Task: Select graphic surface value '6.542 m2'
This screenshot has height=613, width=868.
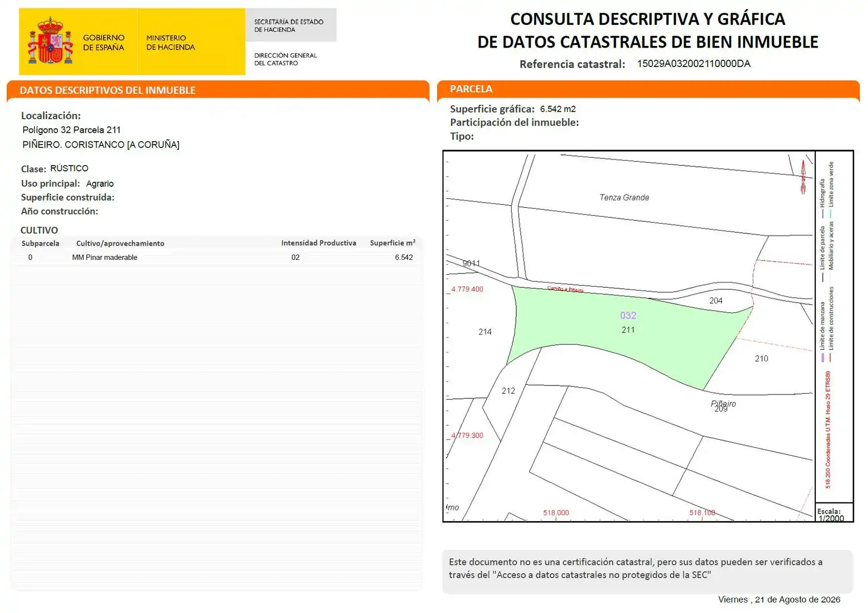Action: (x=558, y=109)
